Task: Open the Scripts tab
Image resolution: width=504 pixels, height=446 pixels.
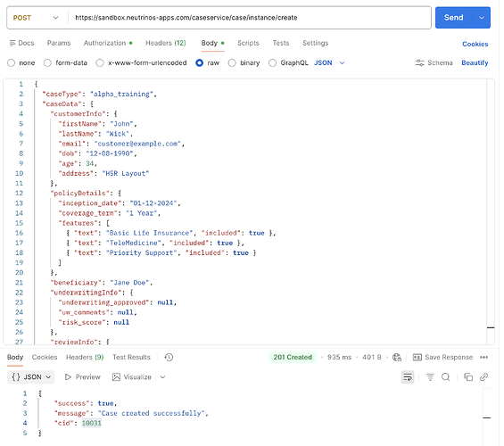Action: (x=248, y=43)
